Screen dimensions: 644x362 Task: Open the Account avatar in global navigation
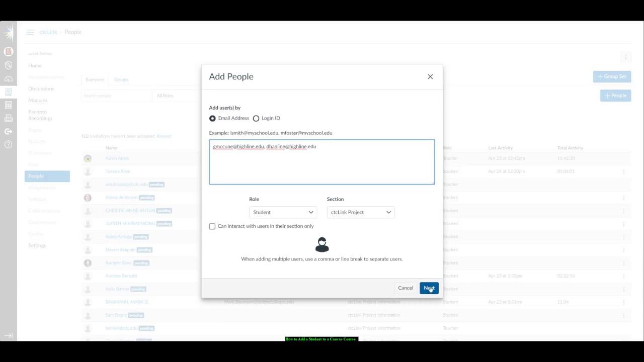pos(9,51)
